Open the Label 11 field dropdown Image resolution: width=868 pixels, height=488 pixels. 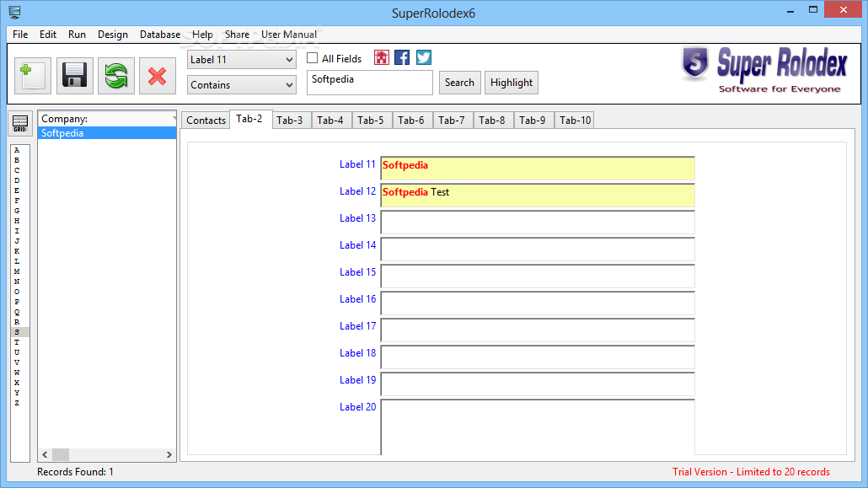[x=241, y=60]
